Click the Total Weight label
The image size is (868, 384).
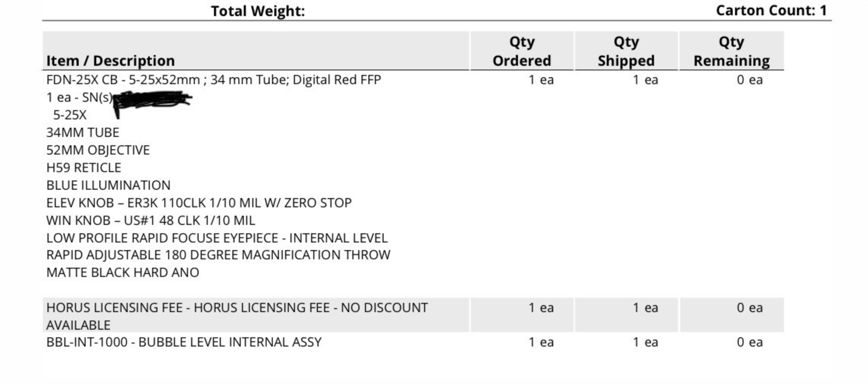(x=258, y=11)
